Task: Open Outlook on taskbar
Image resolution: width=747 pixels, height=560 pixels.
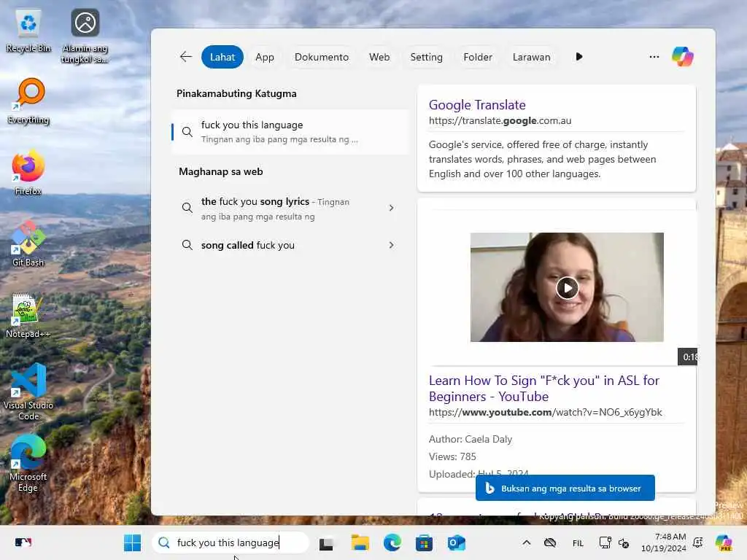Action: click(x=456, y=542)
